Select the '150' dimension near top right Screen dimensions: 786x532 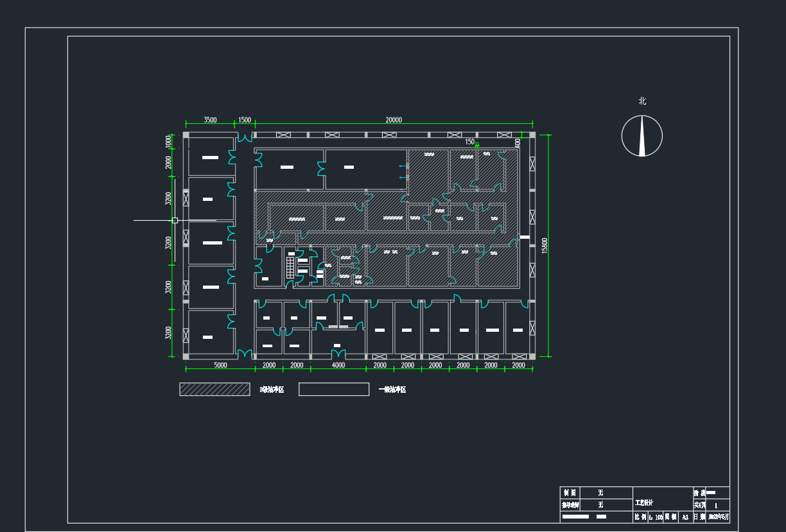coord(469,142)
